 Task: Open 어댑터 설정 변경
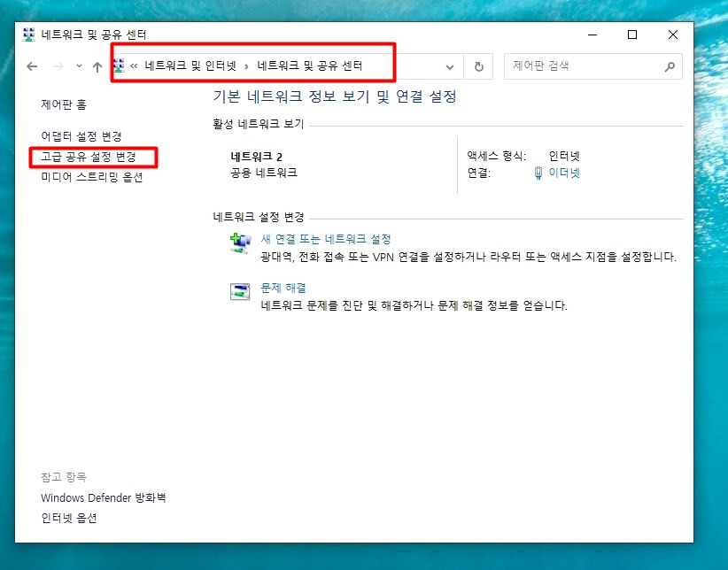81,136
